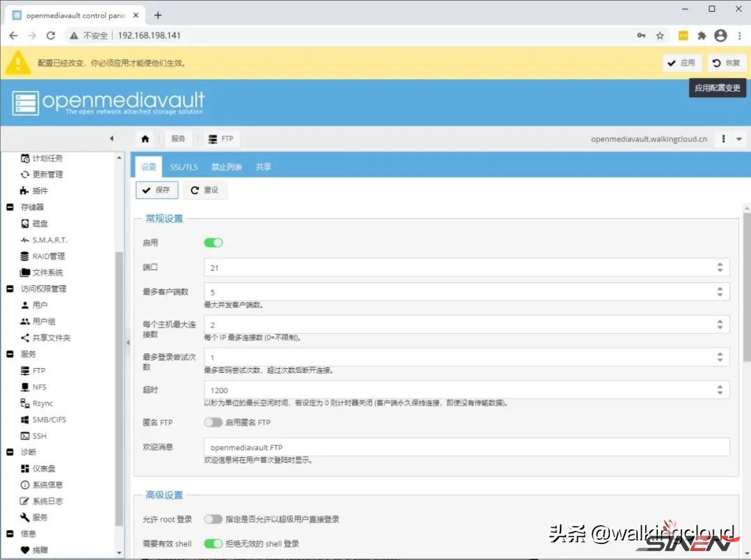Select openmediavault control panel browser tab
Viewport: 751px width, 560px height.
pos(75,15)
